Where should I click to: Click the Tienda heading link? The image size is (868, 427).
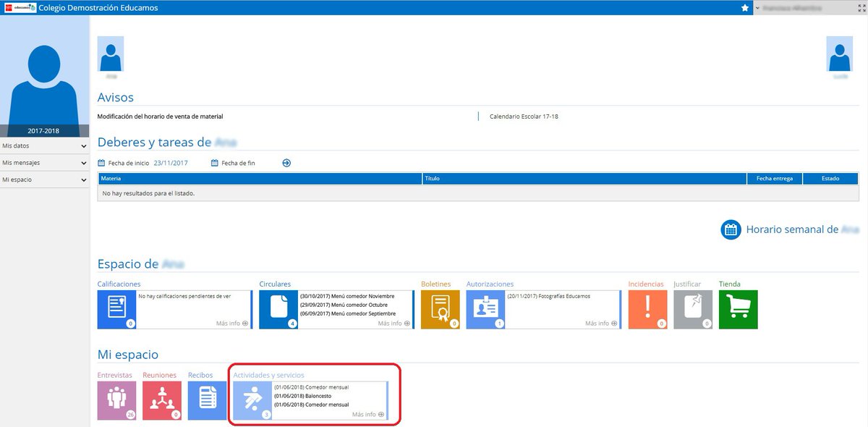730,284
